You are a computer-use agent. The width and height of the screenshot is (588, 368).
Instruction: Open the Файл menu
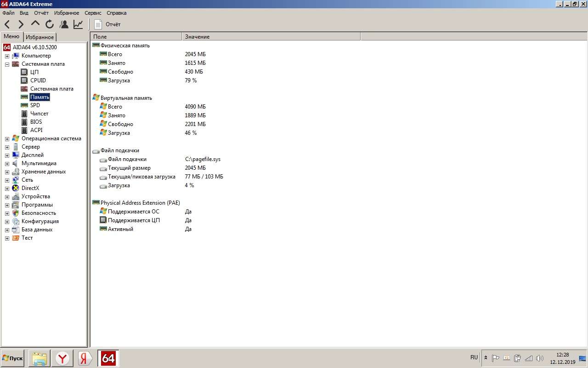[x=8, y=13]
